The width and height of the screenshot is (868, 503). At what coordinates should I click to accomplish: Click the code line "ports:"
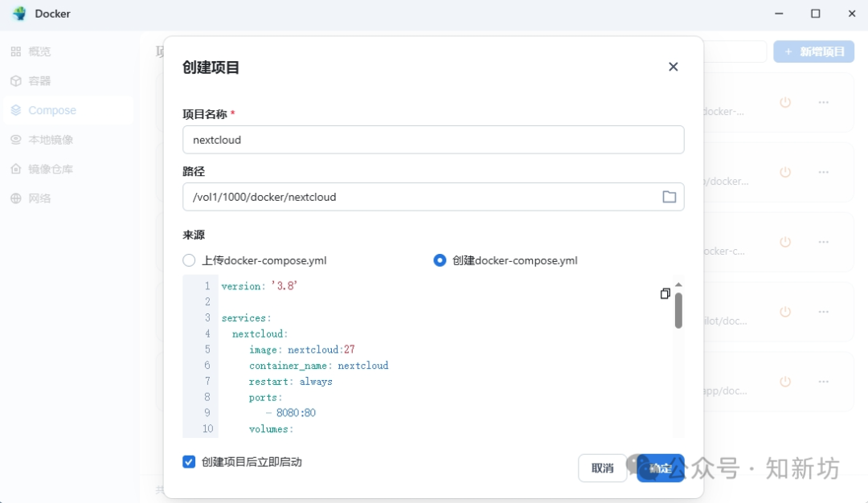(x=266, y=397)
